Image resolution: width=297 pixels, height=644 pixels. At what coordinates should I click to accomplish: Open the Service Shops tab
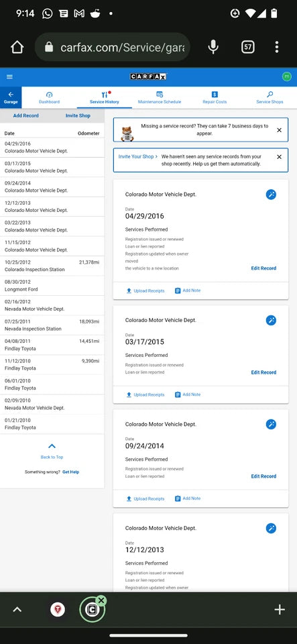[270, 98]
